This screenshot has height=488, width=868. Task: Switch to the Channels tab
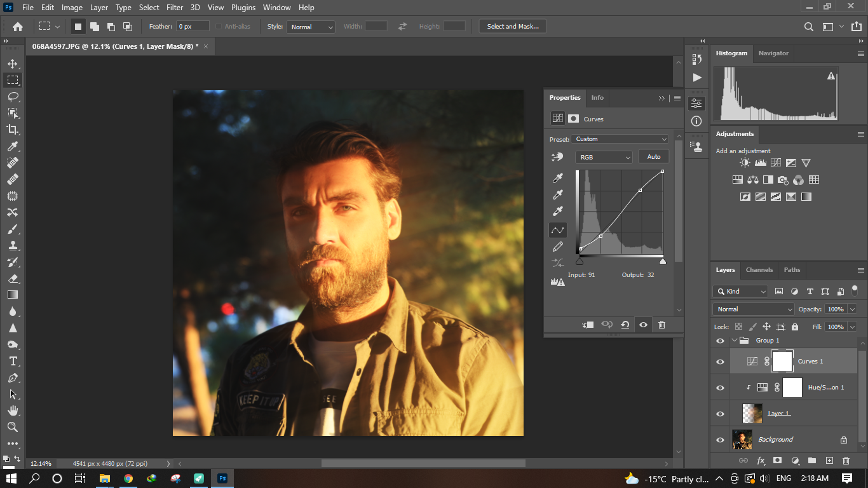click(x=759, y=270)
